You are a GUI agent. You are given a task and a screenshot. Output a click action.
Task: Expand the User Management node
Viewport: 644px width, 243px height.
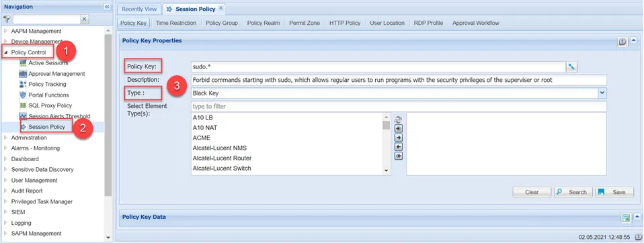(x=6, y=181)
